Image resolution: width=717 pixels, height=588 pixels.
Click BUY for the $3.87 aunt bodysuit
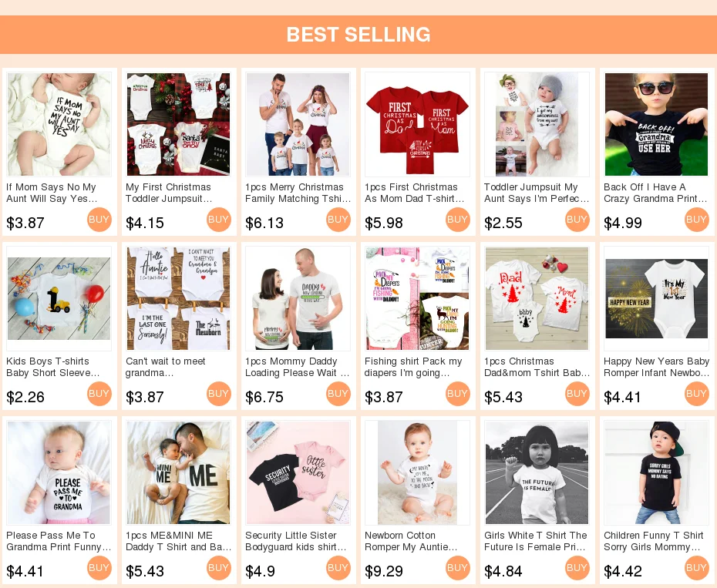(x=99, y=220)
